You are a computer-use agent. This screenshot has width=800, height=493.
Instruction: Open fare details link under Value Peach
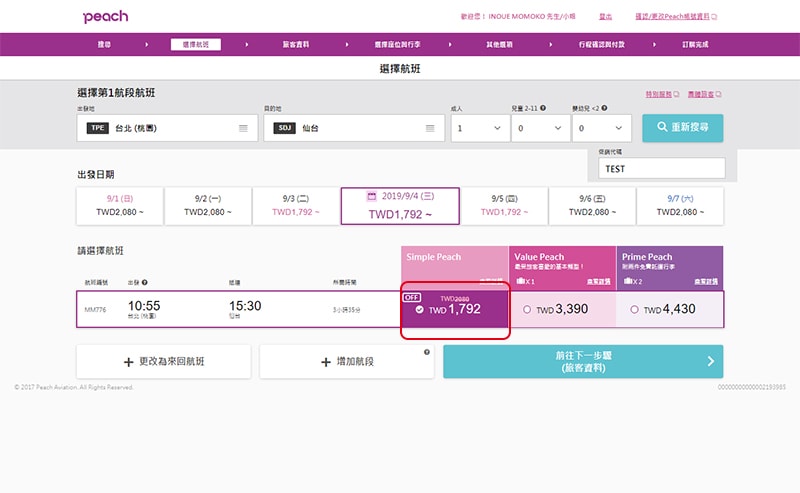(598, 281)
